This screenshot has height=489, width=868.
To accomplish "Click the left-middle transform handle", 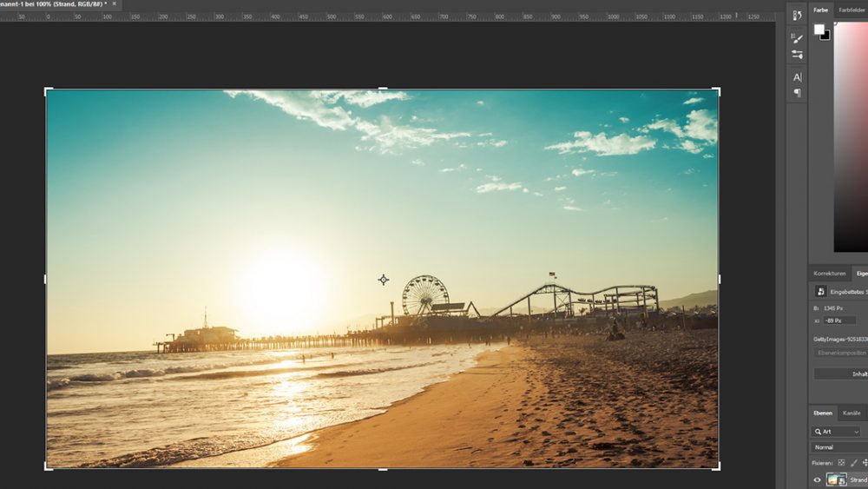I will pyautogui.click(x=45, y=279).
